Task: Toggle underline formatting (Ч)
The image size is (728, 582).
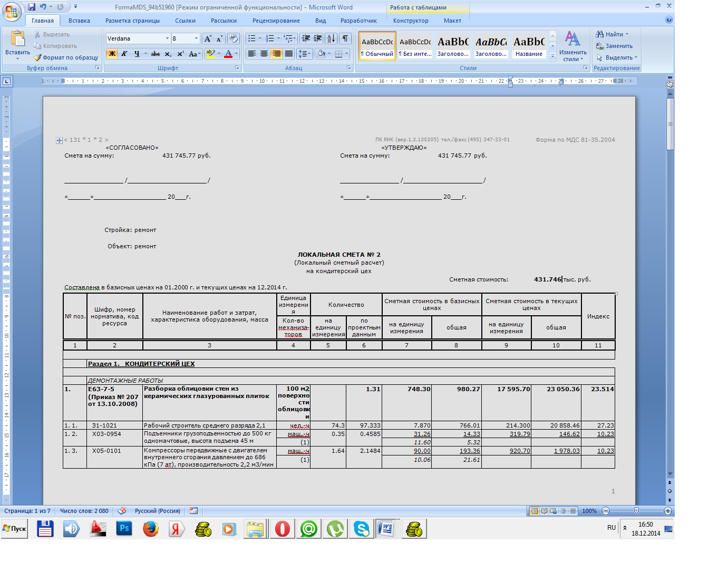Action: (137, 54)
